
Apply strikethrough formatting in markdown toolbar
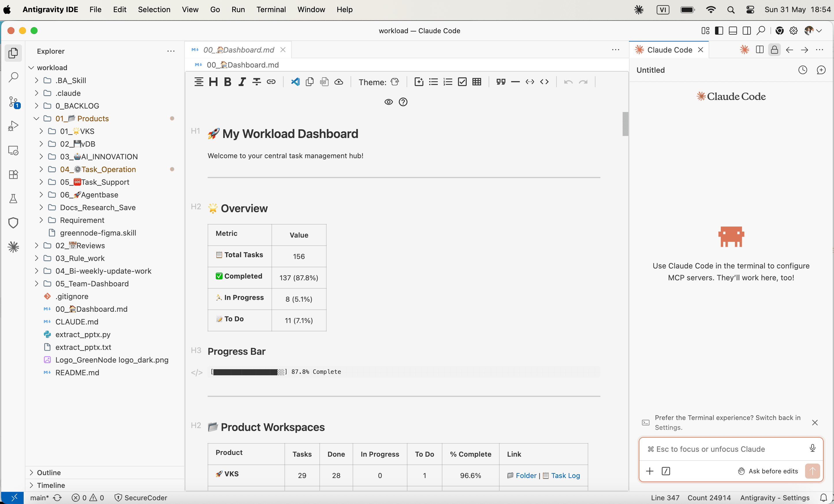click(x=256, y=82)
